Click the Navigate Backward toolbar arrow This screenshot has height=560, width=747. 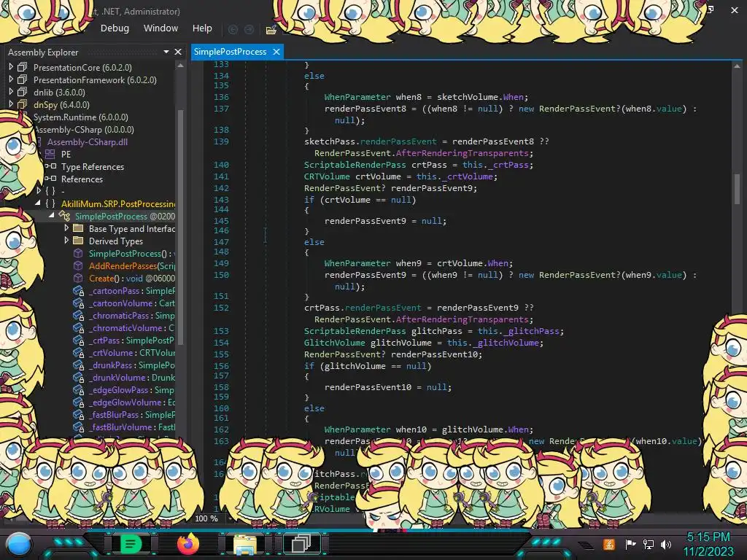pyautogui.click(x=233, y=29)
